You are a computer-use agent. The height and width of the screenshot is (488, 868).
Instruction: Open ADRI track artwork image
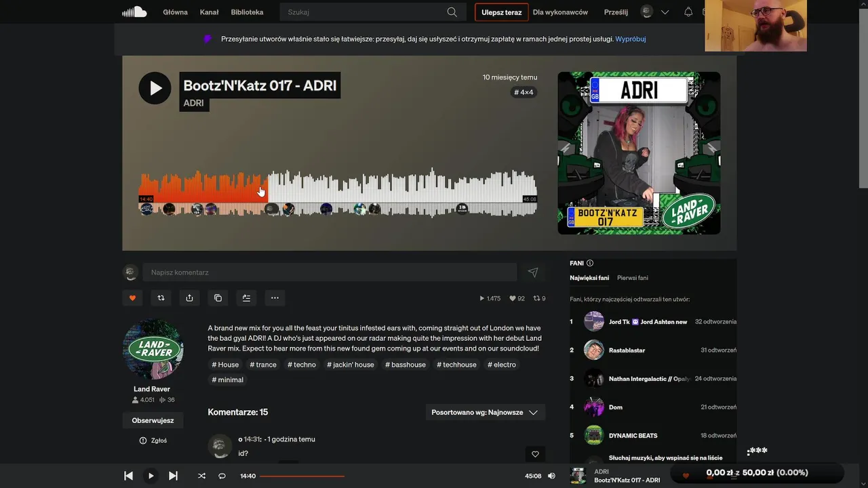pyautogui.click(x=639, y=153)
